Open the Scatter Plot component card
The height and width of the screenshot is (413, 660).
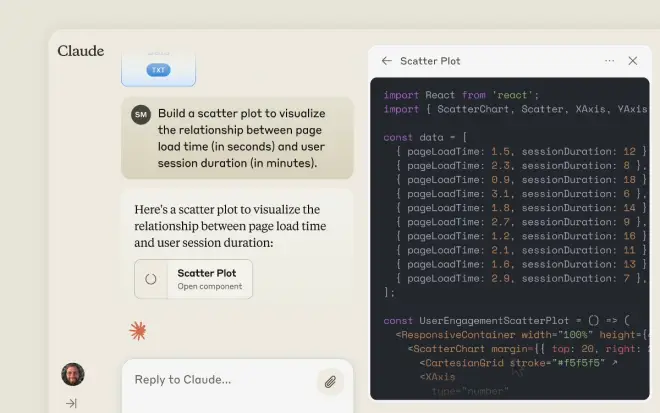[x=194, y=279]
